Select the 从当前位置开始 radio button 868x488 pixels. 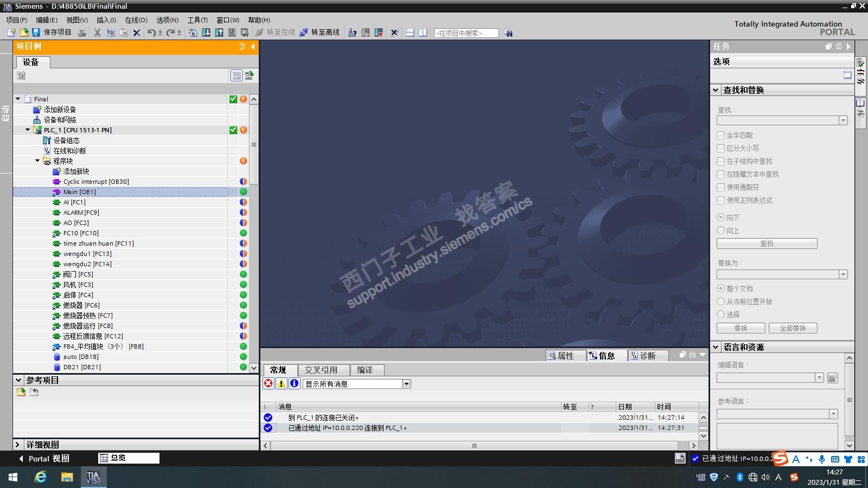[721, 301]
